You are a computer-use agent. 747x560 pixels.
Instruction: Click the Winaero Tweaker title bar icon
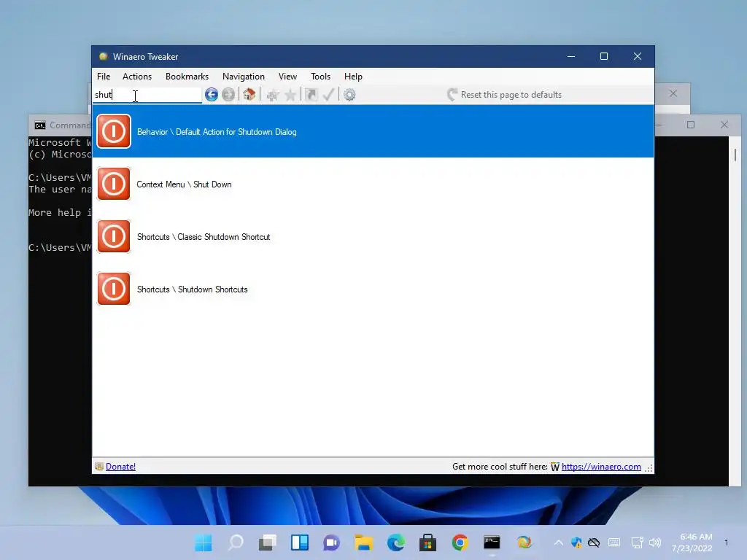point(104,57)
